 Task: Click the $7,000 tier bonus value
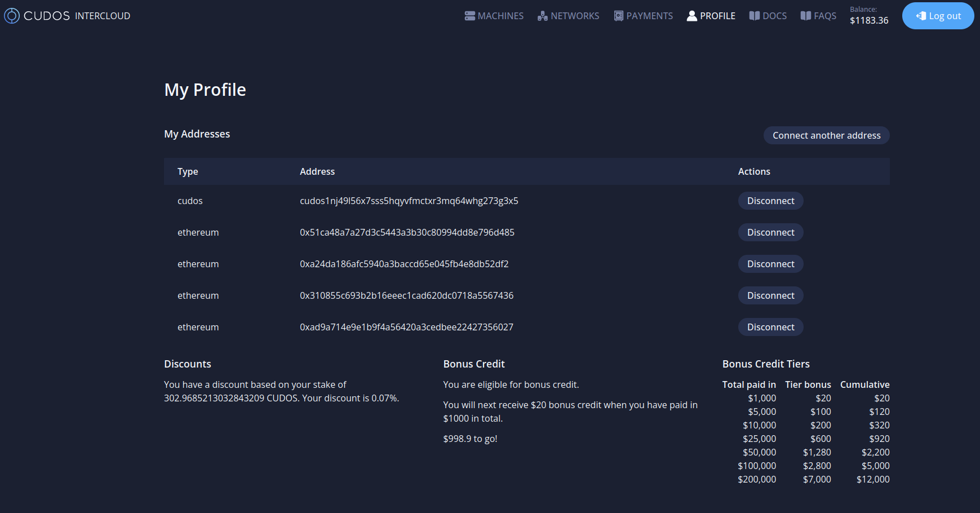(x=817, y=479)
